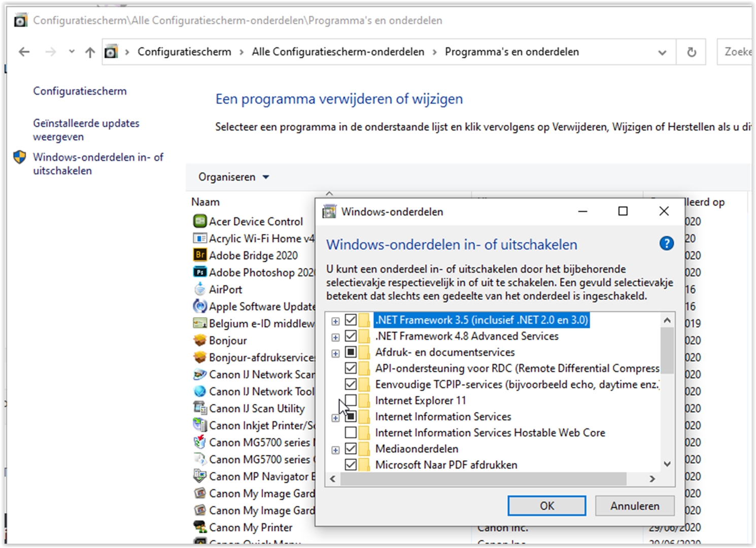
Task: Enable the Internet Explorer 11 checkbox
Action: (351, 400)
